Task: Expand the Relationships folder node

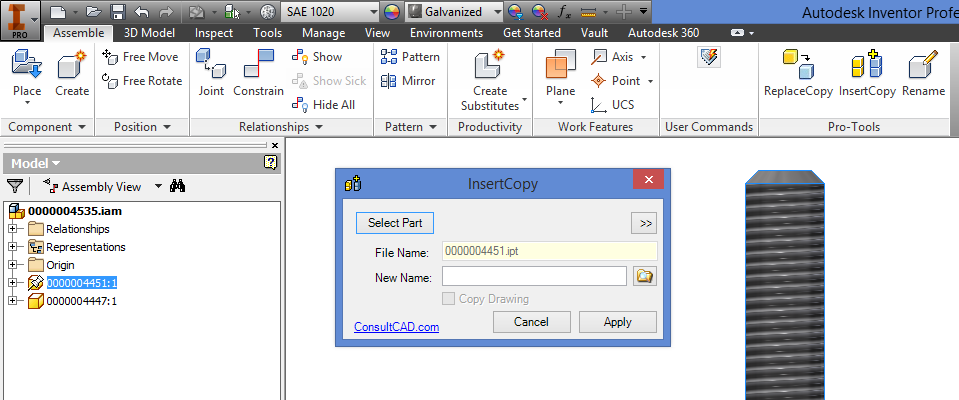Action: point(12,229)
